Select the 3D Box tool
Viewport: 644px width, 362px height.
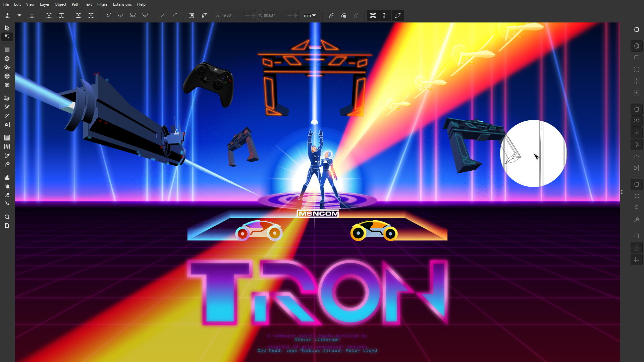point(7,76)
